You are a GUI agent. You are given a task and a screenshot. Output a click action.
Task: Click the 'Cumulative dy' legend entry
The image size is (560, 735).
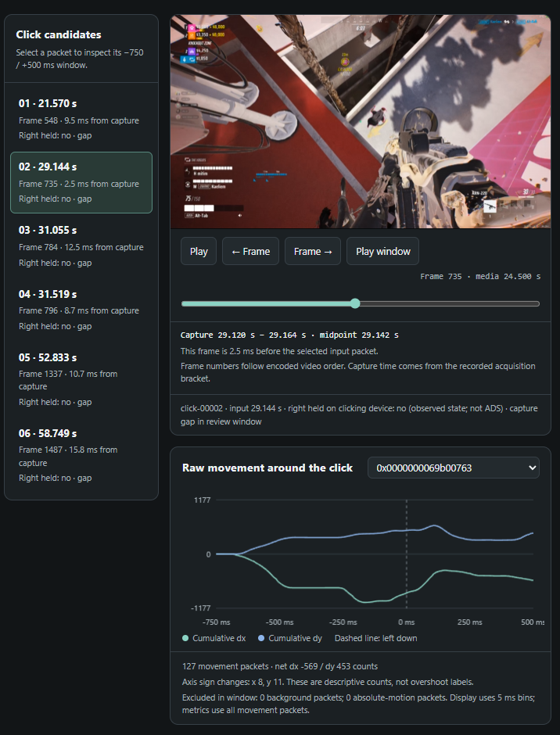point(290,638)
